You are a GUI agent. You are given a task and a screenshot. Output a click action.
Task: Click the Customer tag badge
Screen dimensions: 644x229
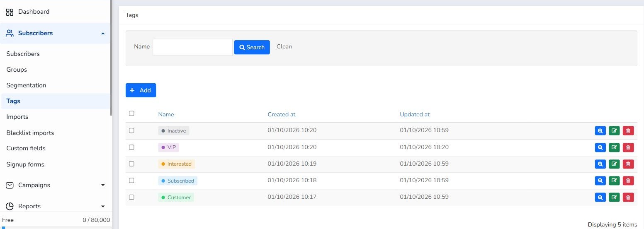(x=176, y=198)
